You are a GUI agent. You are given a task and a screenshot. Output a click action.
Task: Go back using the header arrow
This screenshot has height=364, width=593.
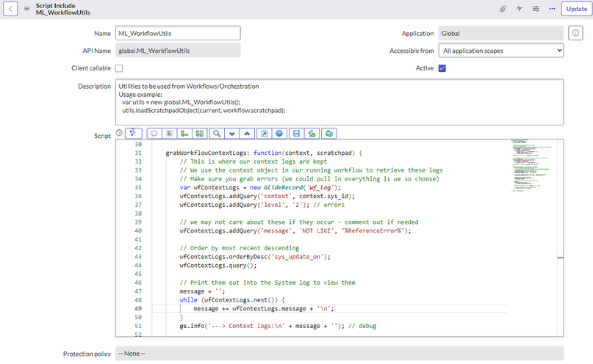(10, 9)
